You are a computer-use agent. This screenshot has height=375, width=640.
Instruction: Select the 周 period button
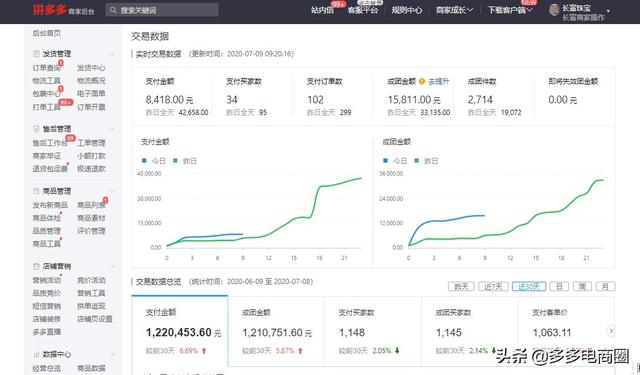click(x=582, y=286)
